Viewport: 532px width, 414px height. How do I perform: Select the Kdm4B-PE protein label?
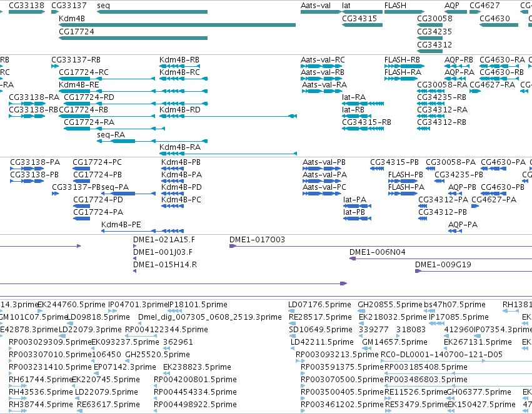[121, 225]
